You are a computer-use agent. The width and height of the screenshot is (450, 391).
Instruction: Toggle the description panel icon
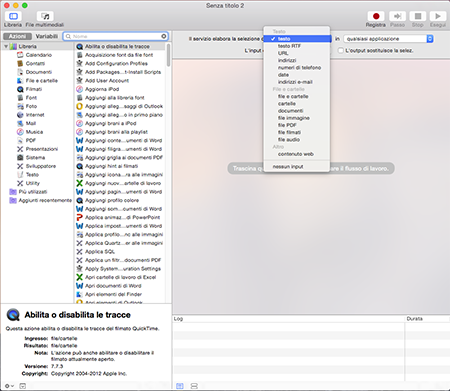click(x=22, y=386)
